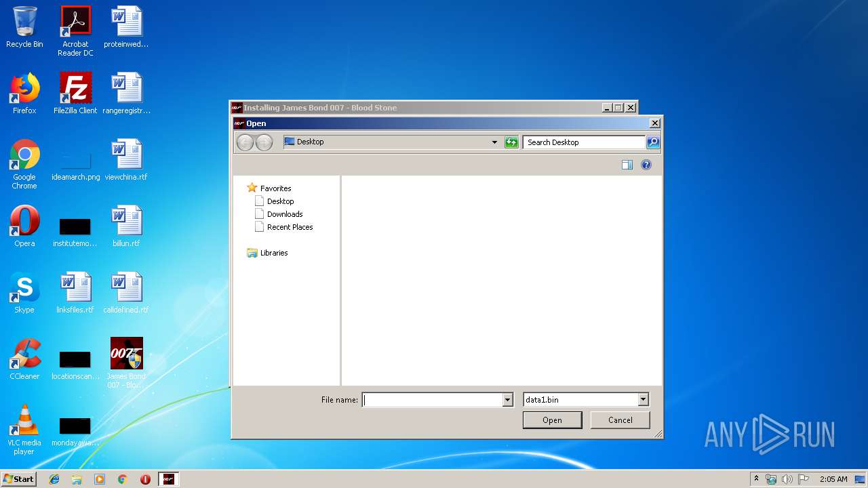Refresh the Desktop folder listing
Screen dimensions: 868x488
(x=512, y=142)
